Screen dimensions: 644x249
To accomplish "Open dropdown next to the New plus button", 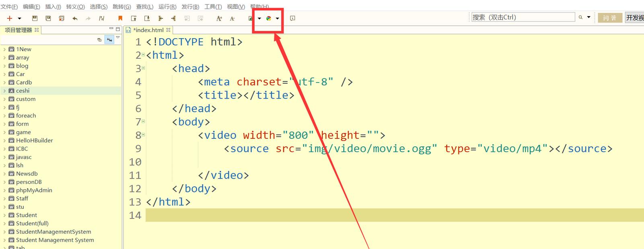I will click(19, 19).
